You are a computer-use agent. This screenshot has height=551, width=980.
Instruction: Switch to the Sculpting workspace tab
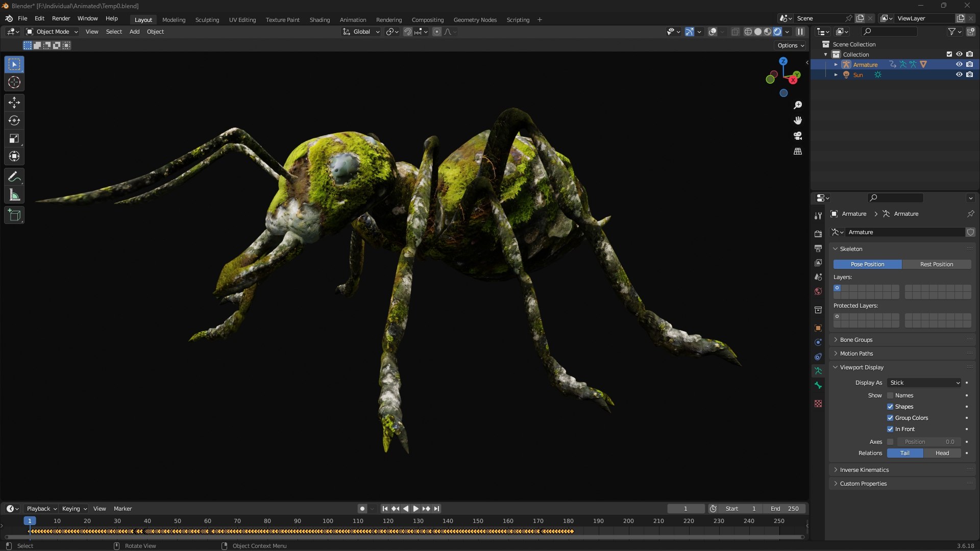point(207,20)
